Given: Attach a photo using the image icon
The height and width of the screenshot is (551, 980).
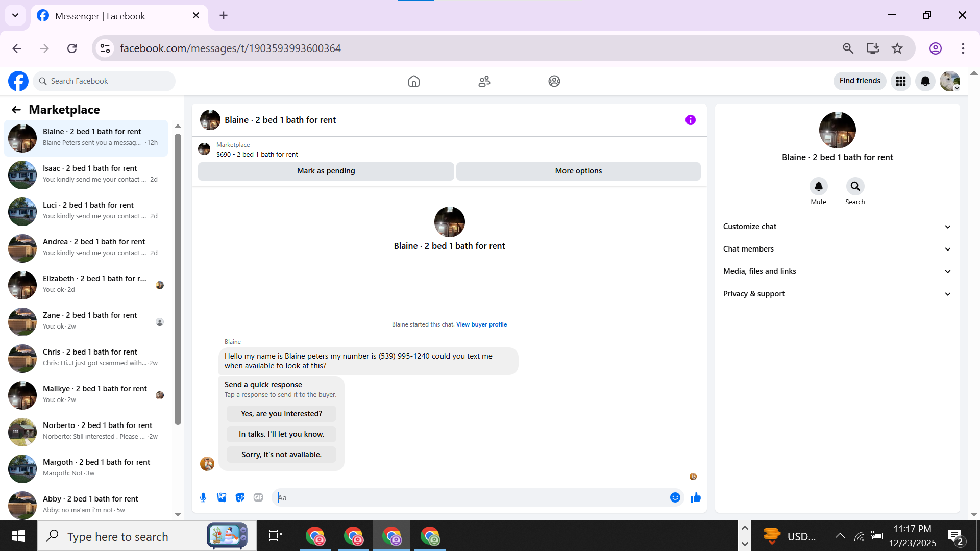Looking at the screenshot, I should pos(222,497).
